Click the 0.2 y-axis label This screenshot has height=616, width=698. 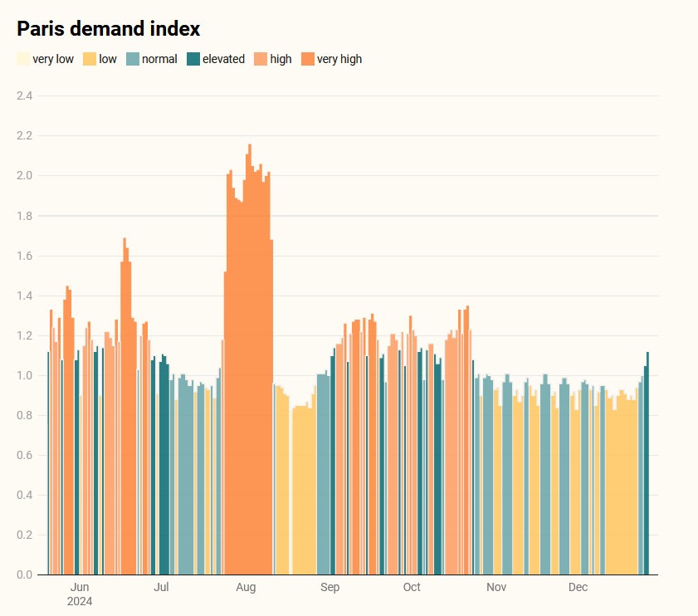pos(24,535)
